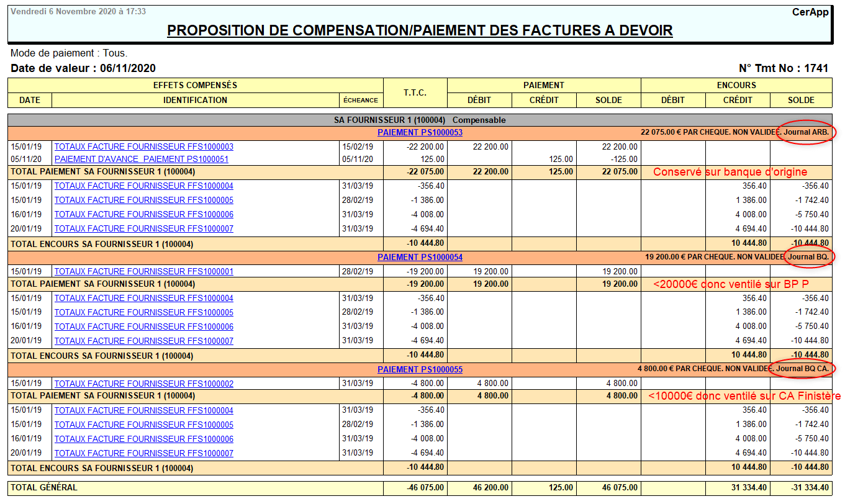Open supplier invoice FFS1000003
Image resolution: width=863 pixels, height=504 pixels.
coord(144,147)
